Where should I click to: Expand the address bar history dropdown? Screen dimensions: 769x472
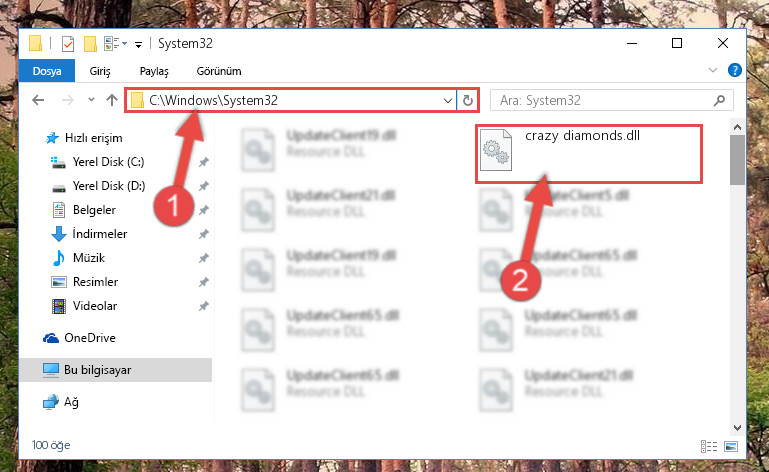[x=447, y=101]
